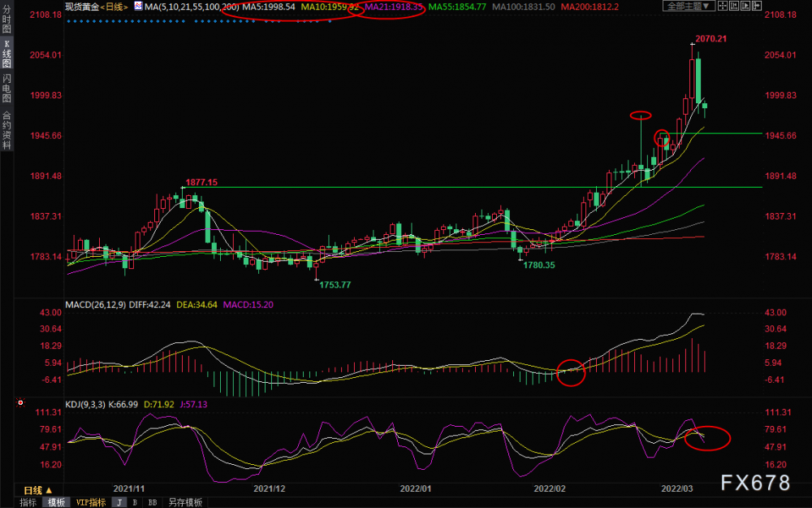Click the 另存模板 button
Viewport: 812px width, 508px height.
pyautogui.click(x=185, y=502)
